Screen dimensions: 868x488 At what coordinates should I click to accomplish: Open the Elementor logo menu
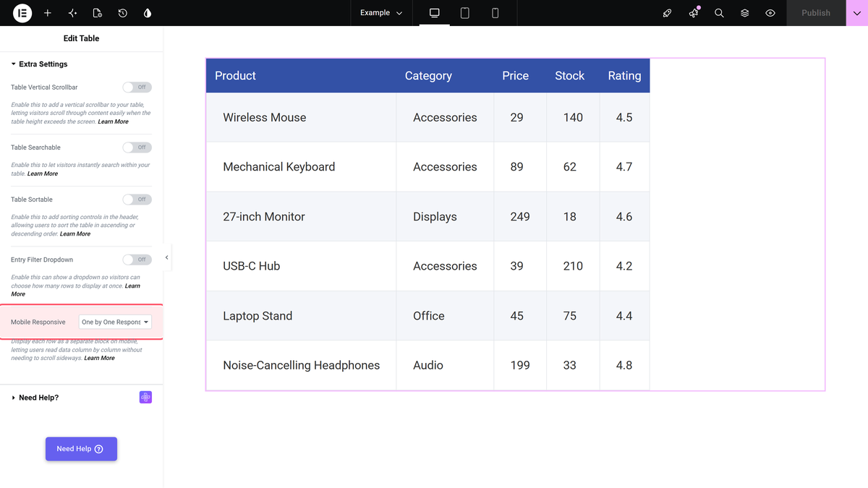[x=22, y=13]
